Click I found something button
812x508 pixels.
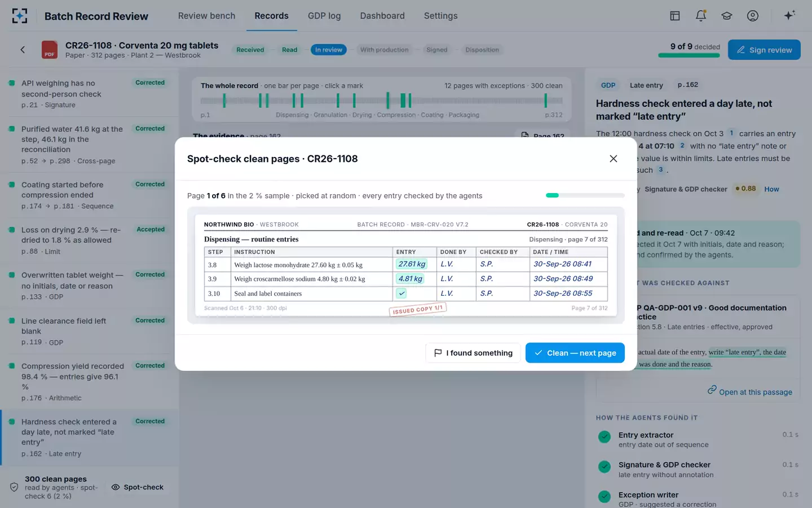pyautogui.click(x=473, y=353)
